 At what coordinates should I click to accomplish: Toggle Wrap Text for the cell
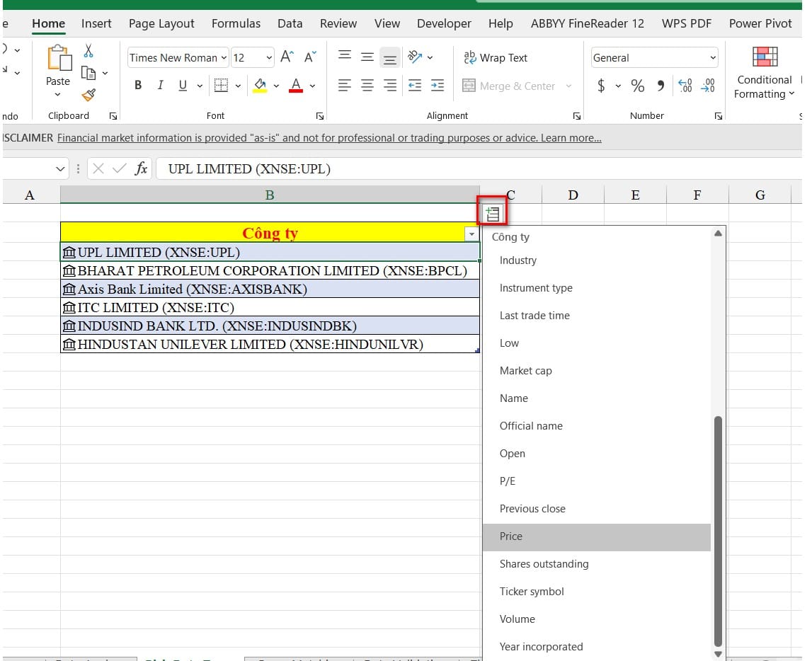pos(496,57)
